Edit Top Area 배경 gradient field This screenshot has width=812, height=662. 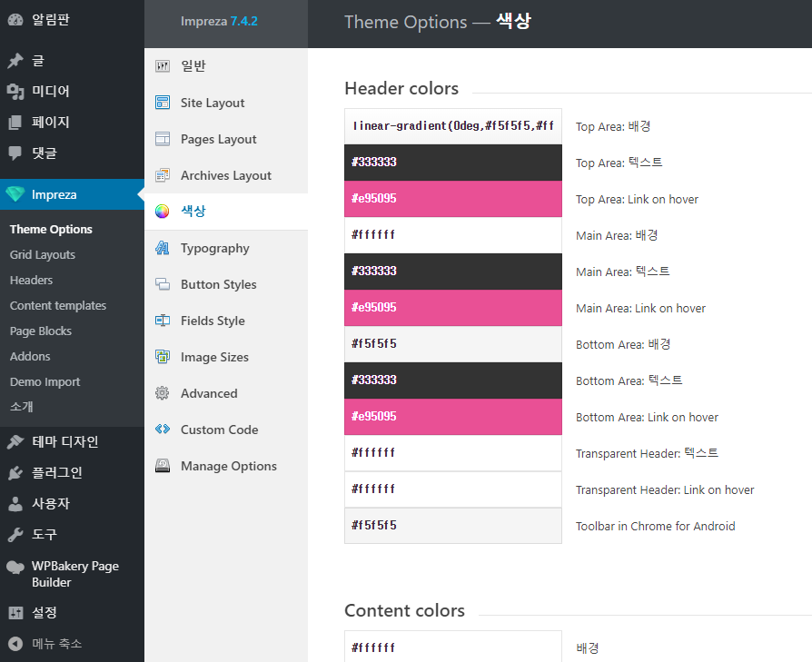click(x=453, y=126)
